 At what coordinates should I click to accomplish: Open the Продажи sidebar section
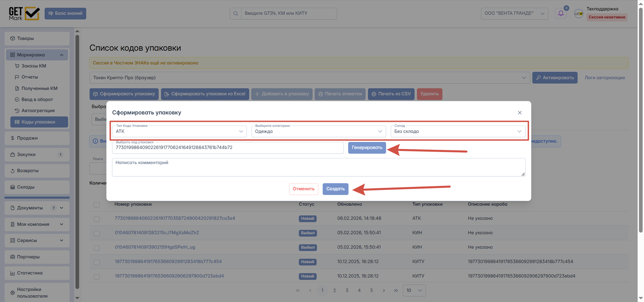click(37, 138)
